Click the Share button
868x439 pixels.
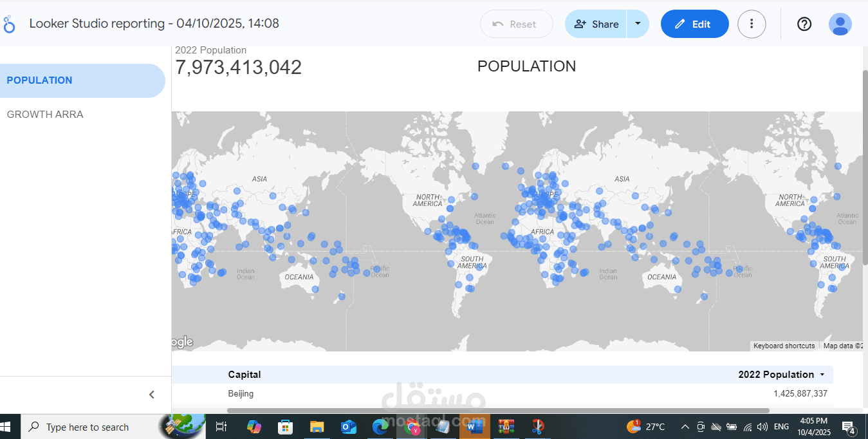click(595, 24)
